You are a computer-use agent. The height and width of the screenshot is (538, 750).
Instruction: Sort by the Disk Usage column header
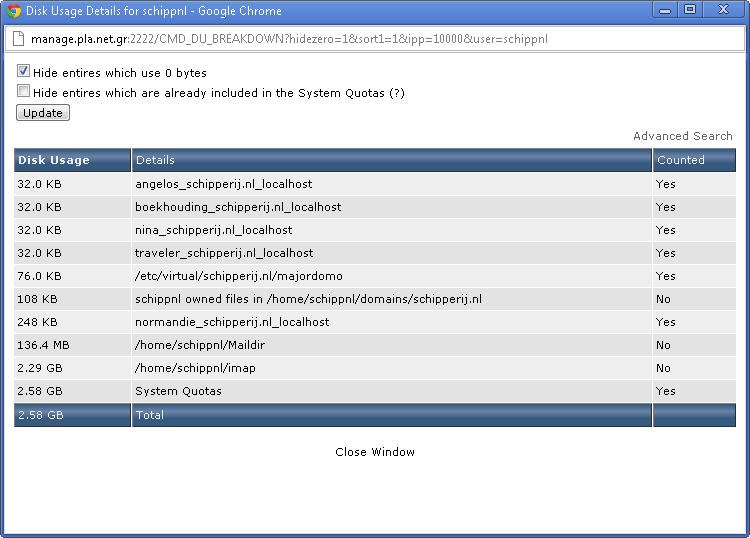click(54, 160)
